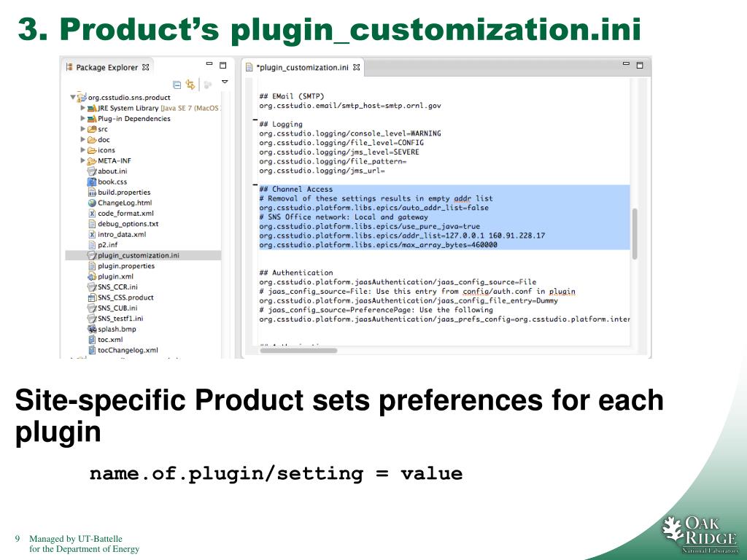Click the editor vertical scrollbar thumb
The height and width of the screenshot is (560, 747).
635,233
